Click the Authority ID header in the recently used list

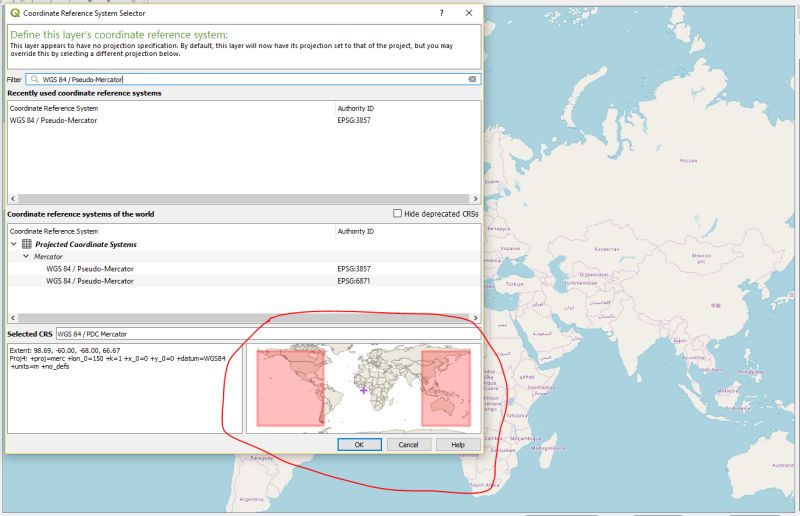[356, 108]
